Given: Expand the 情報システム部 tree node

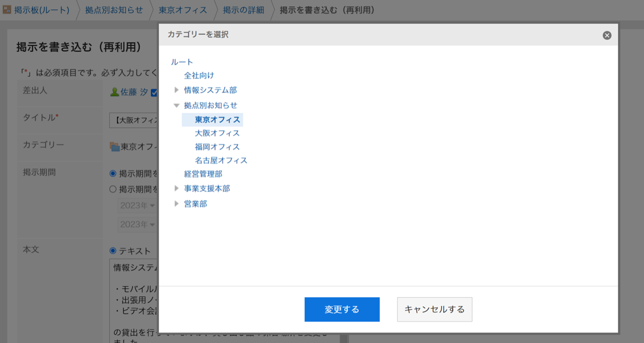Looking at the screenshot, I should (x=177, y=90).
